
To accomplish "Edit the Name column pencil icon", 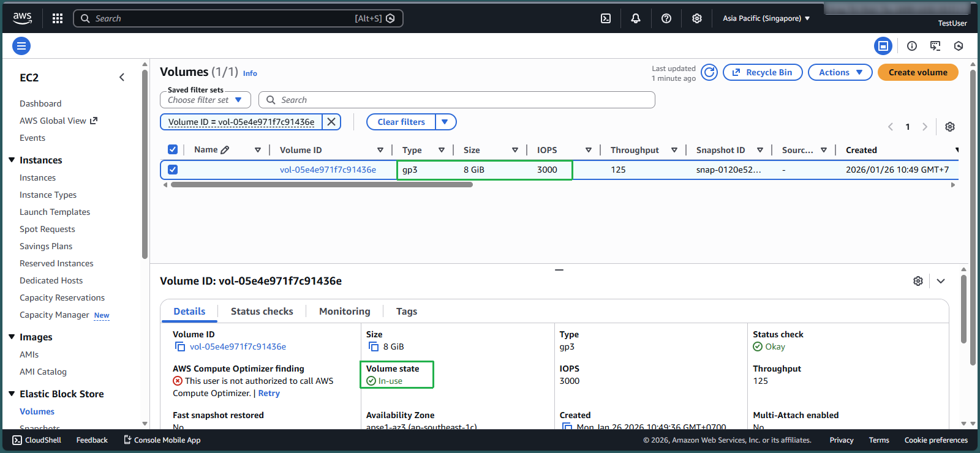I will pos(225,150).
